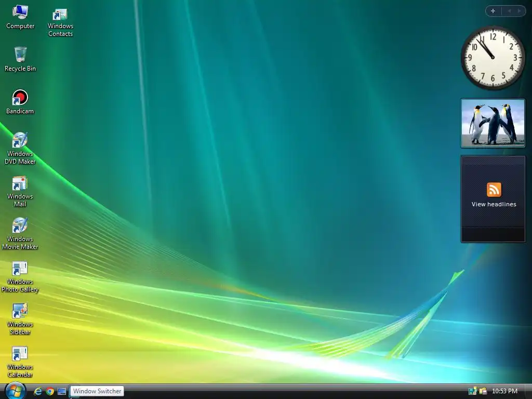The image size is (532, 399).
Task: Click the tray icon beside the clock
Action: tap(483, 391)
